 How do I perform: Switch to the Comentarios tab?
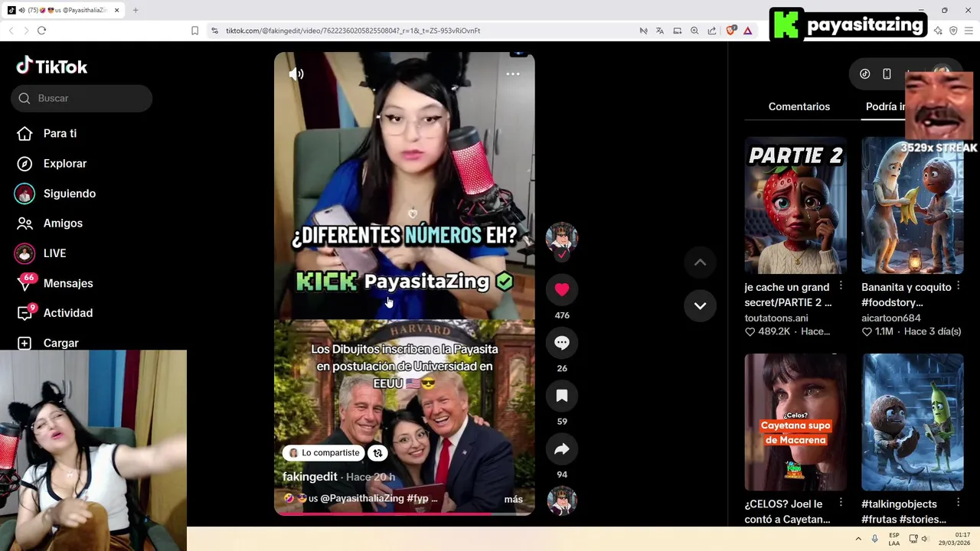[799, 106]
